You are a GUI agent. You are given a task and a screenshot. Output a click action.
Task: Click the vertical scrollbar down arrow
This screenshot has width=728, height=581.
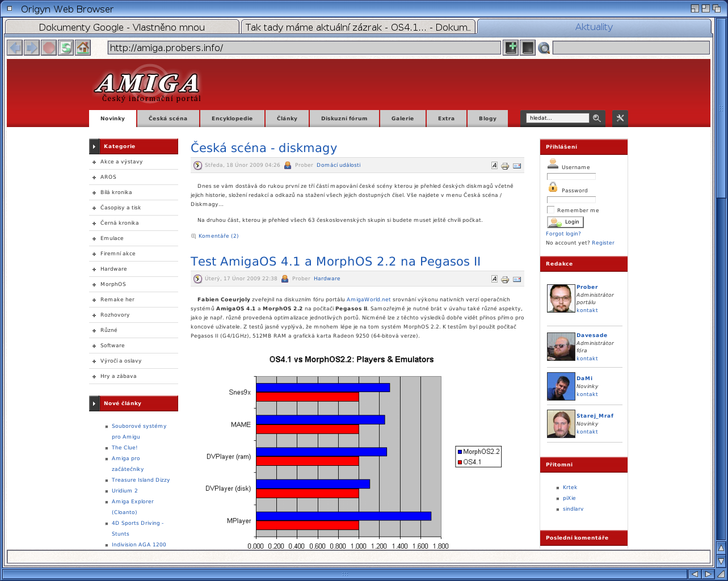[x=721, y=561]
